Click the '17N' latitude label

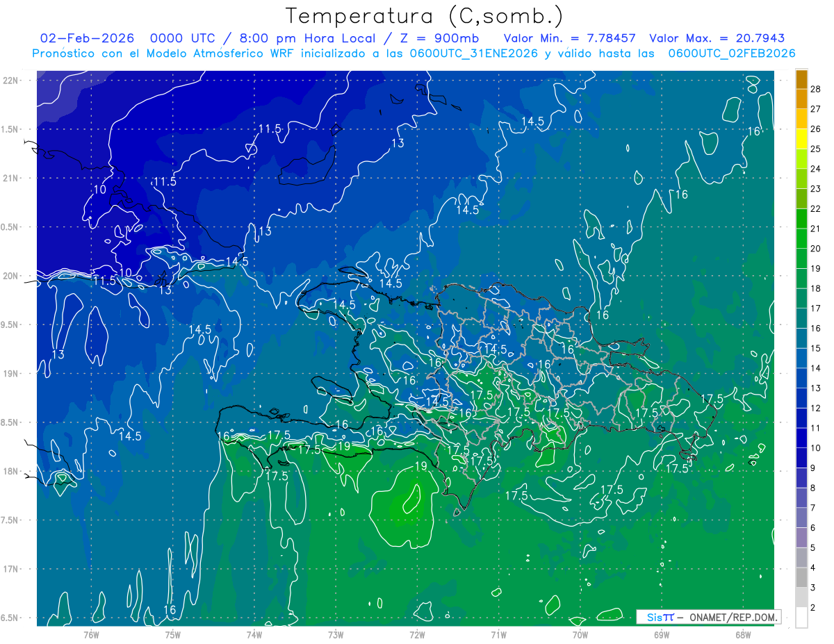(10, 569)
